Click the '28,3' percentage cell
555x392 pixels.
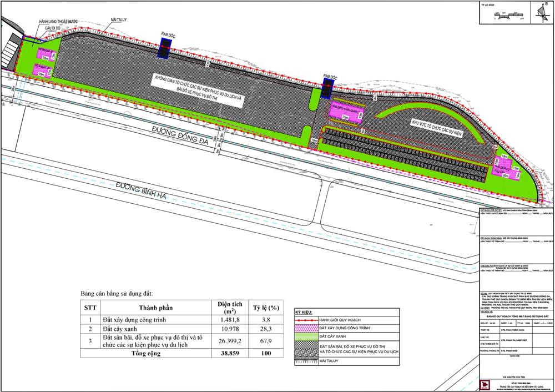pos(266,329)
